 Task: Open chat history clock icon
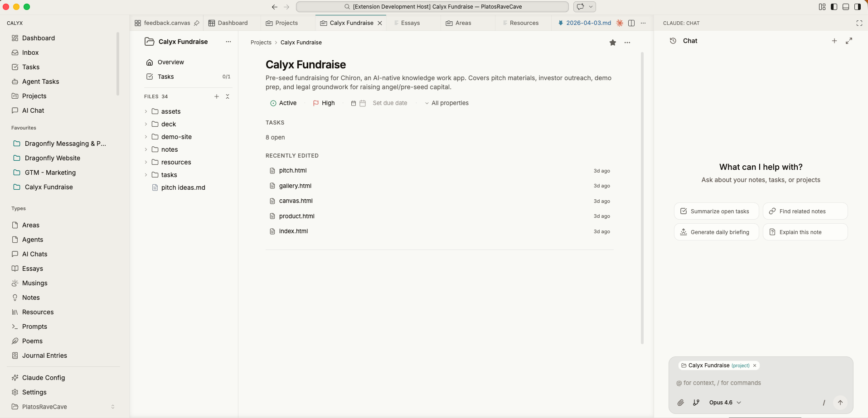(673, 41)
